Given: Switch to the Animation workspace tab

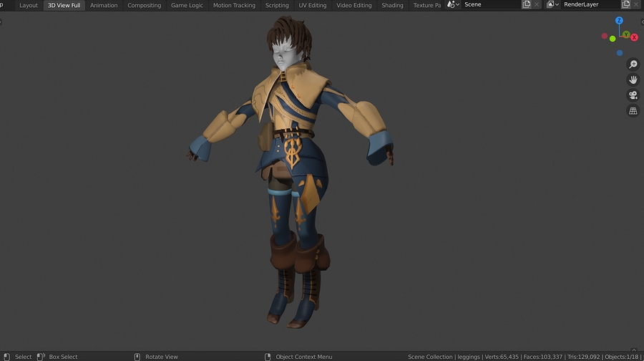Looking at the screenshot, I should click(x=104, y=5).
